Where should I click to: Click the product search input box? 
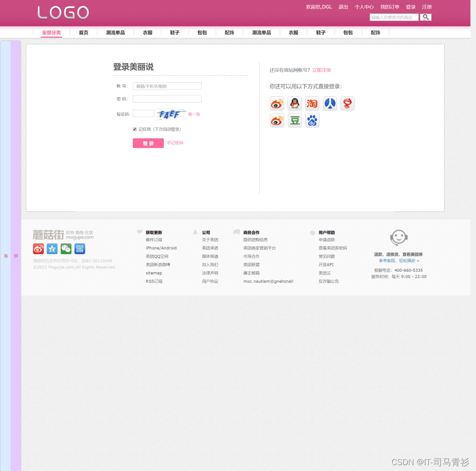click(393, 17)
